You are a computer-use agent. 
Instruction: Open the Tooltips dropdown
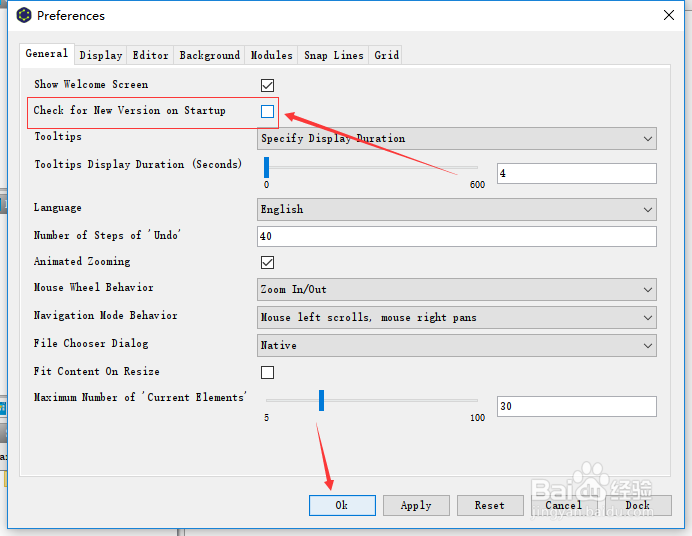(x=457, y=139)
